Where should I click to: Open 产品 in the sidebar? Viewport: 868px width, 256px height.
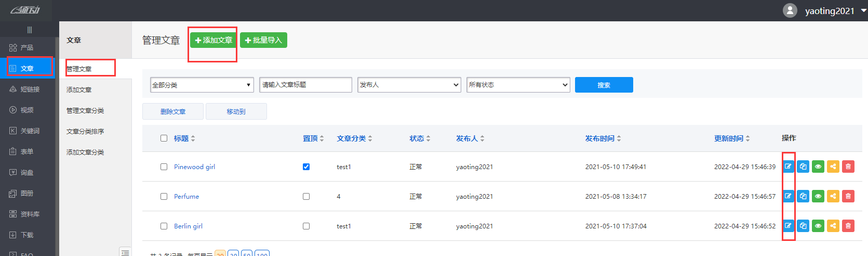click(x=26, y=47)
